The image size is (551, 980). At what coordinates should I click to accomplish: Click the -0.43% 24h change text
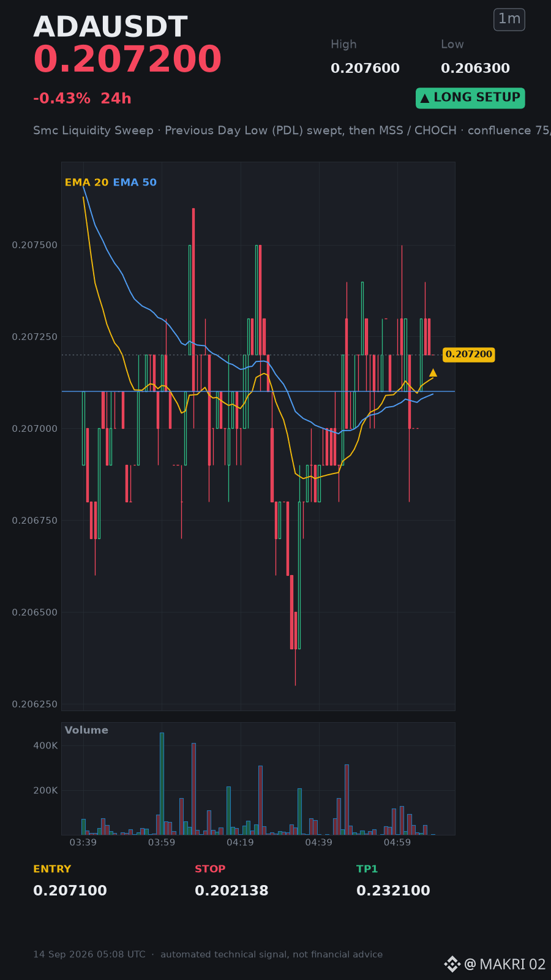[x=82, y=99]
